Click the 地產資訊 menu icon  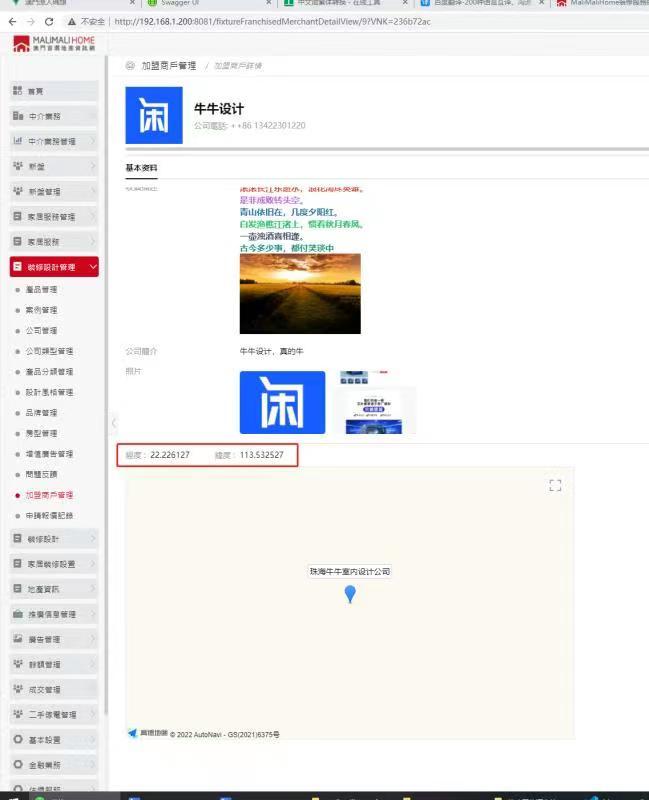click(17, 588)
